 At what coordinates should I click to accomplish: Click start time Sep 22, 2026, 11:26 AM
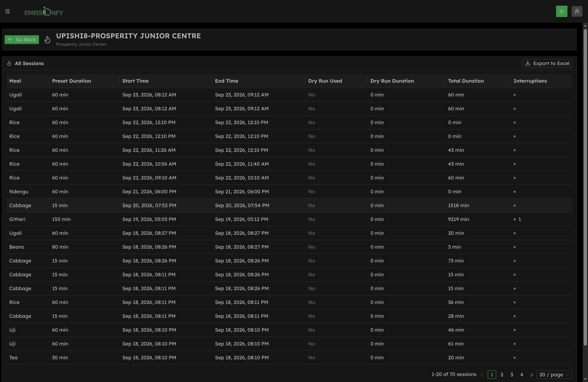(149, 150)
